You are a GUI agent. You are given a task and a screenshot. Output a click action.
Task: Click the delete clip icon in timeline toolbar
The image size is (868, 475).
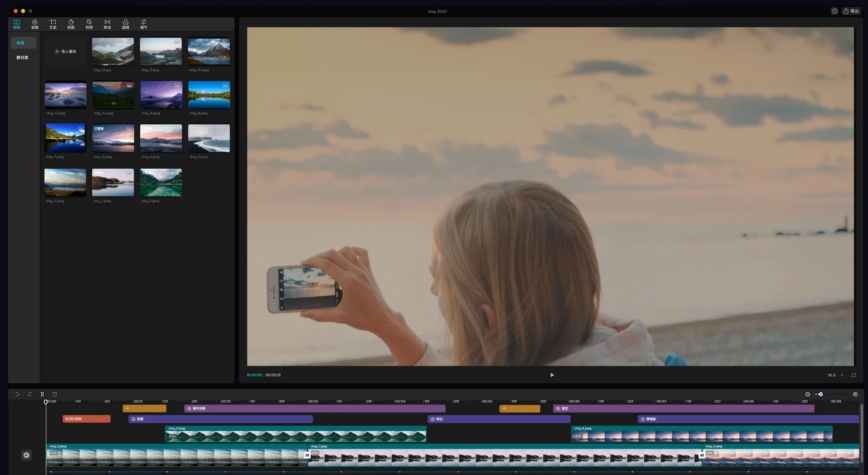click(54, 393)
